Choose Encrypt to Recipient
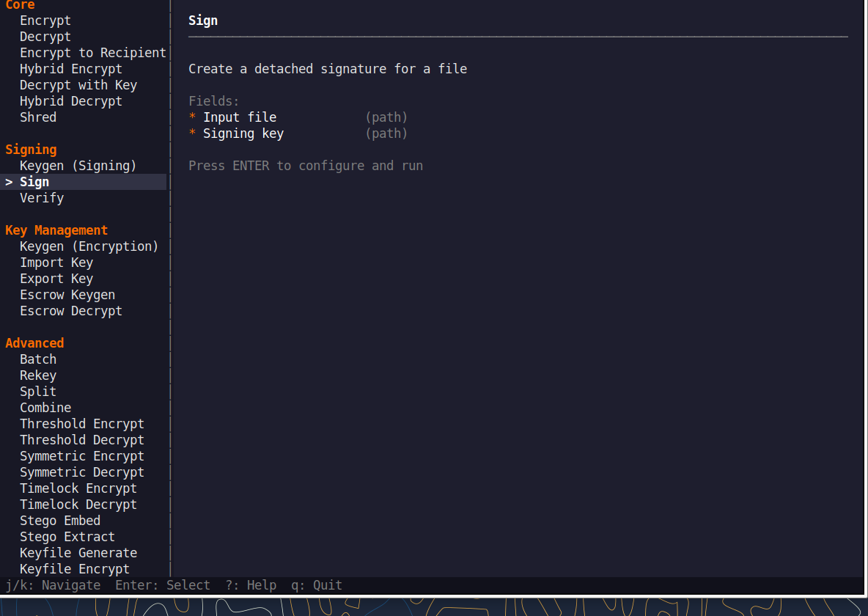 [93, 53]
